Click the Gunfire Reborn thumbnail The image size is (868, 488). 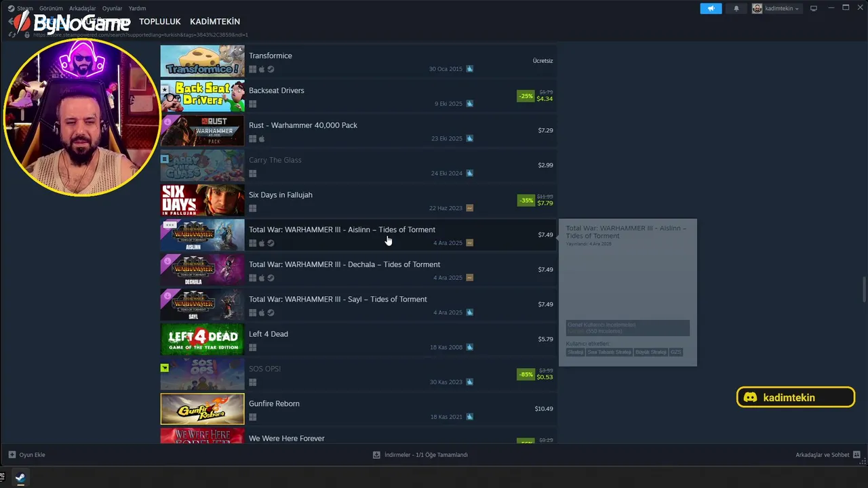(202, 409)
